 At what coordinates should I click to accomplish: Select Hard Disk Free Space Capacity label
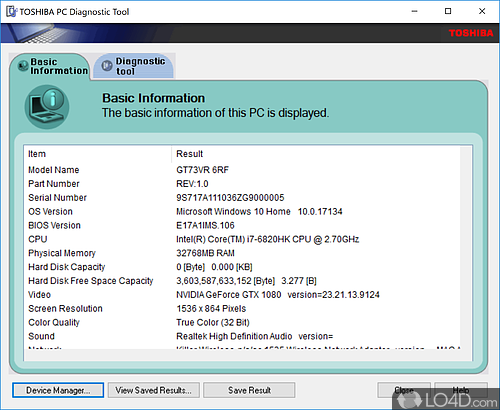pos(91,281)
